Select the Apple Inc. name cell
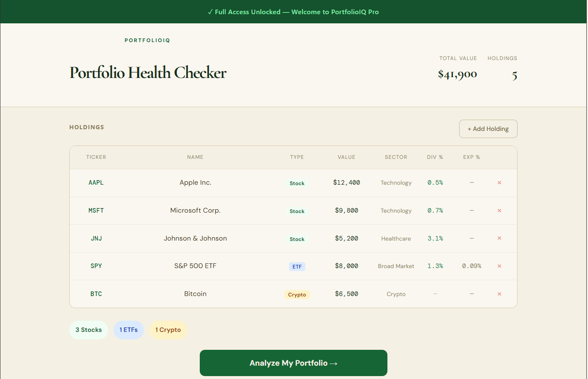Viewport: 588px width, 379px height. [x=196, y=183]
